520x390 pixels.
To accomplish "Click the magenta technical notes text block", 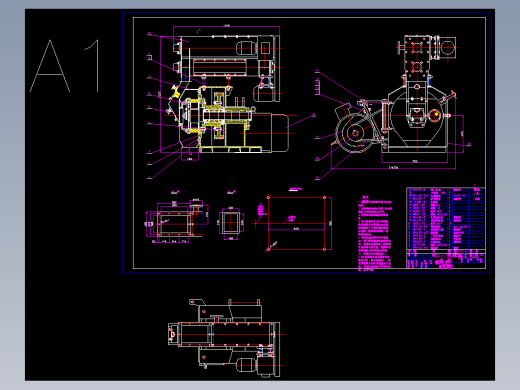I will (x=375, y=233).
